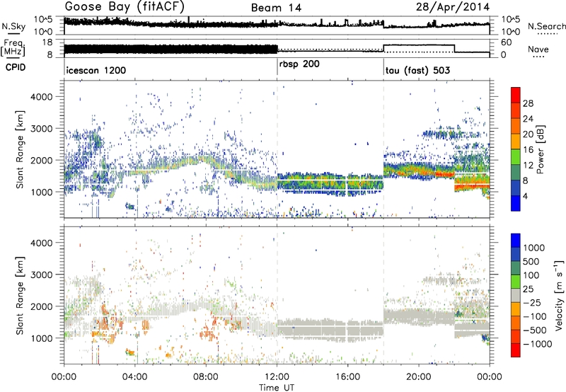The height and width of the screenshot is (392, 566).
Task: Click the frequency axis value '18'
Action: click(47, 42)
